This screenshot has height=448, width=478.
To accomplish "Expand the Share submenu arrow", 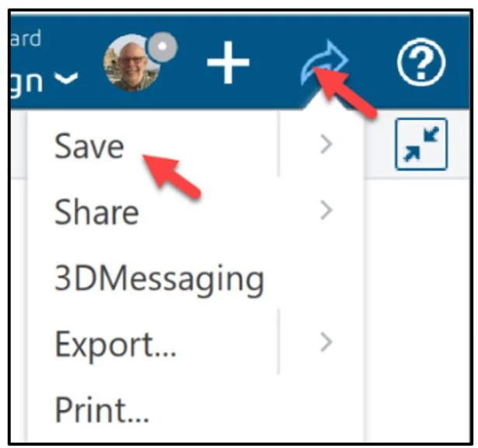I will 326,210.
